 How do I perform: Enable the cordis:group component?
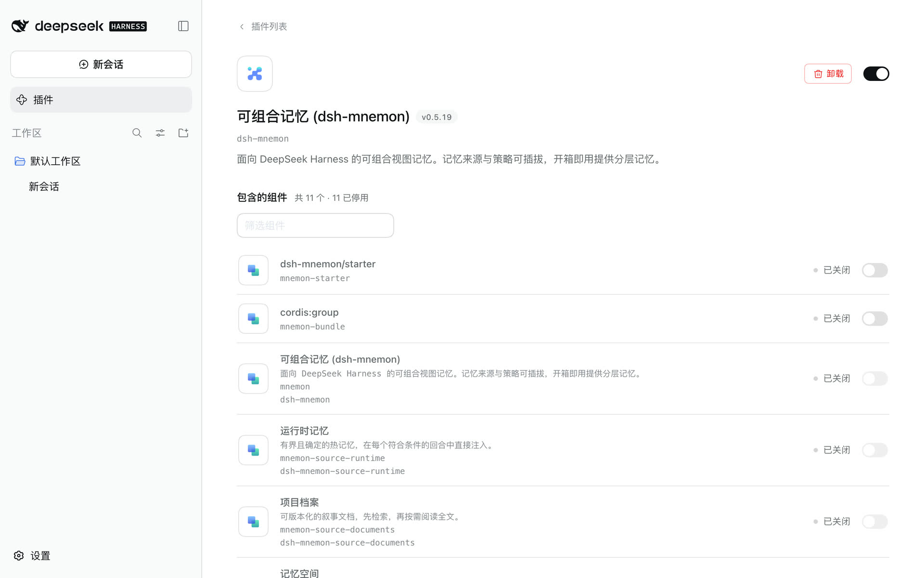874,318
